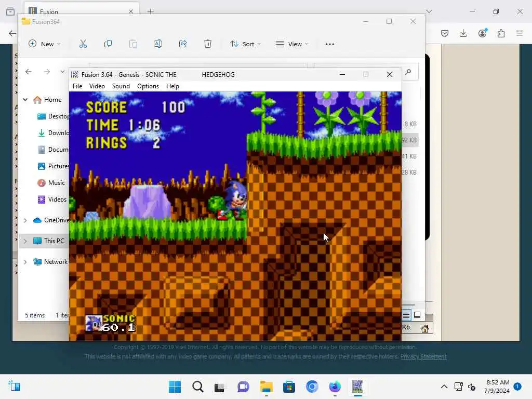Show hidden system tray icons

[444, 387]
